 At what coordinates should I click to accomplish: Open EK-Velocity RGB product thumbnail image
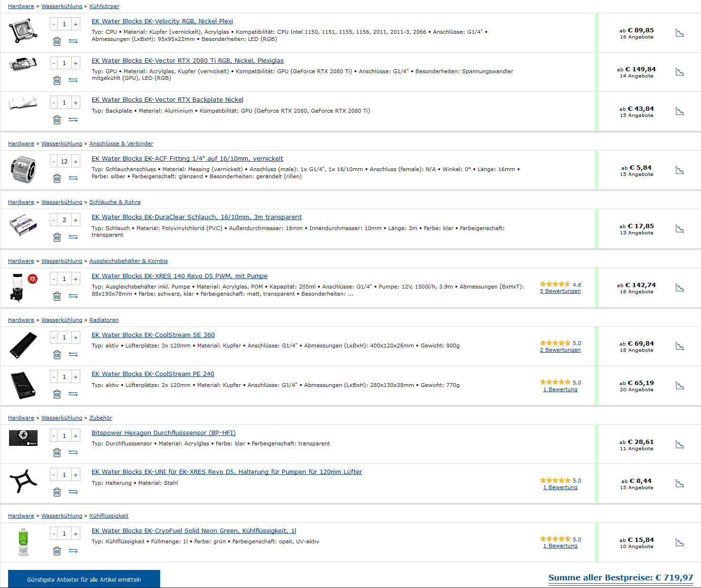23,30
